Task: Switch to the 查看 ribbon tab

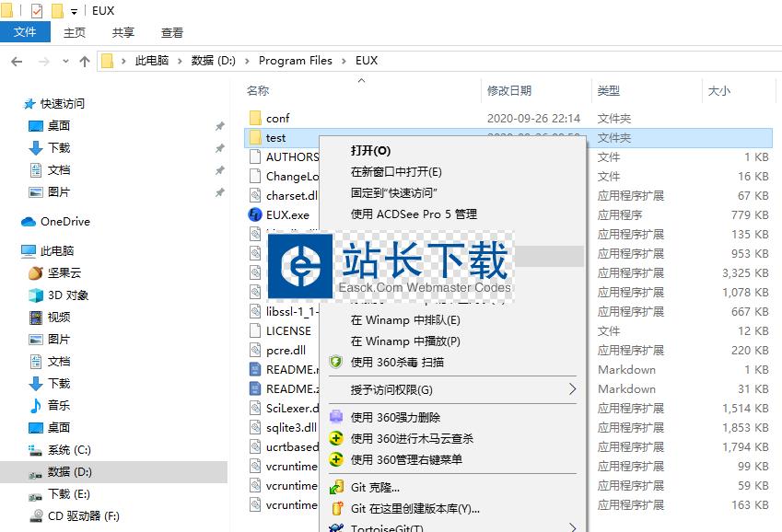Action: tap(172, 32)
